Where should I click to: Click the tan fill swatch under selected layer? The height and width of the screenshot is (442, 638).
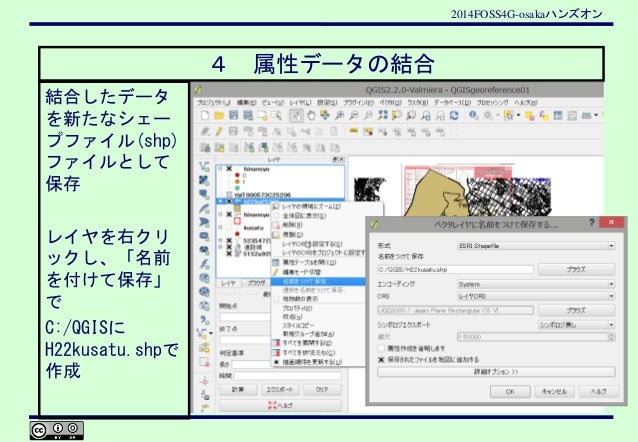[237, 208]
